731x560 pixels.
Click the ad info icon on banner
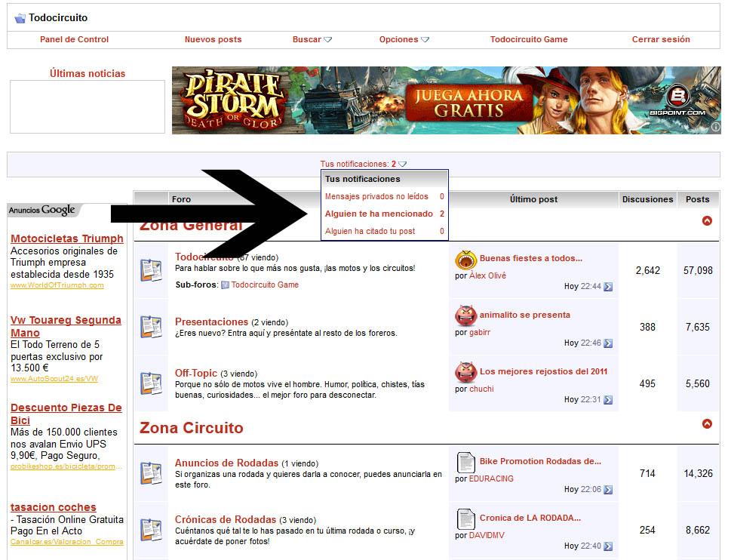click(716, 127)
